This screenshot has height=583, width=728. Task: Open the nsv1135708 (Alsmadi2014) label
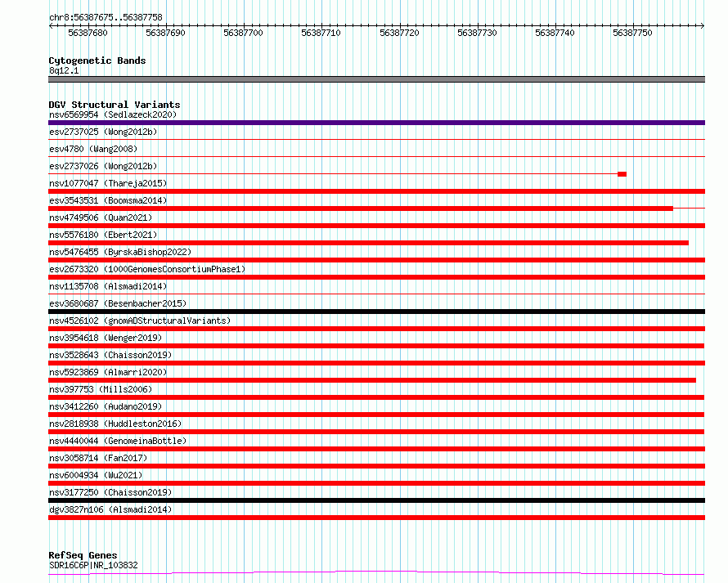(108, 286)
